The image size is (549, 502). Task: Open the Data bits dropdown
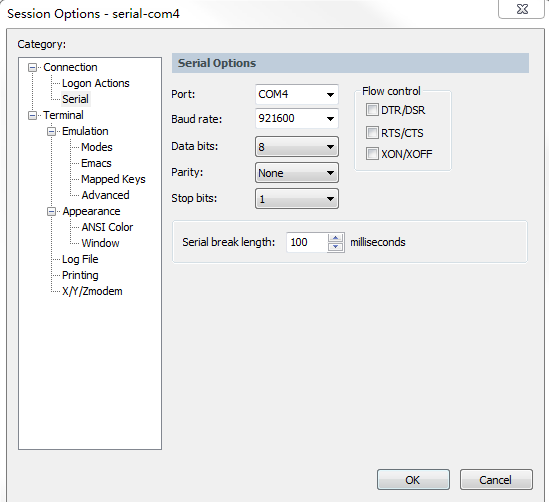(297, 147)
